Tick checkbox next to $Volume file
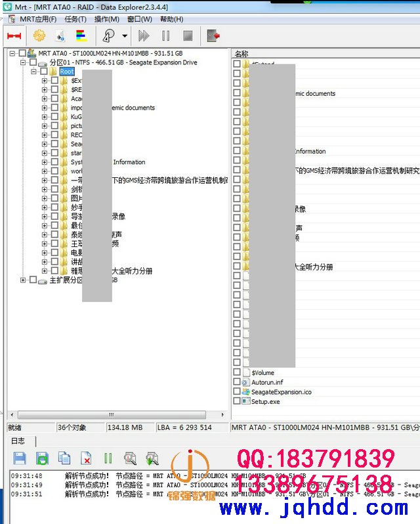This screenshot has height=524, width=420. (237, 372)
